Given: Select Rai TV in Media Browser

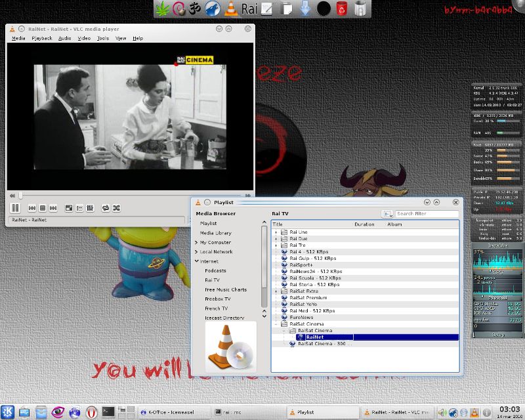Looking at the screenshot, I should coord(212,280).
